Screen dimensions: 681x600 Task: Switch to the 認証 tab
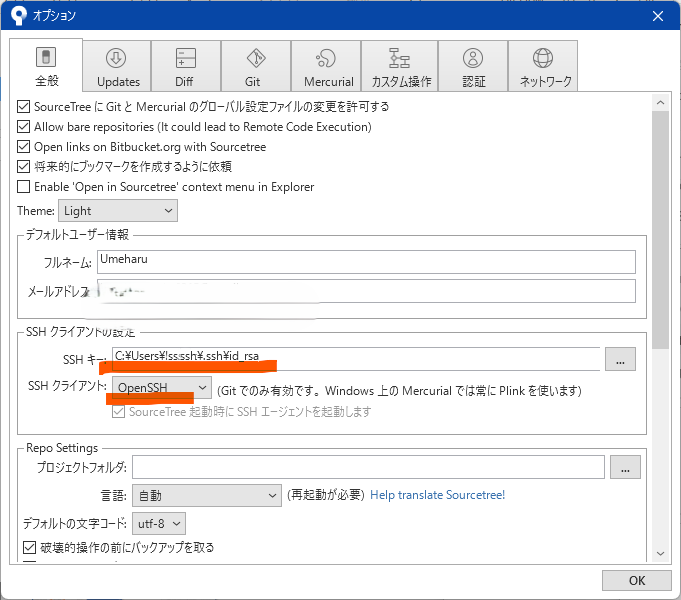(x=473, y=66)
